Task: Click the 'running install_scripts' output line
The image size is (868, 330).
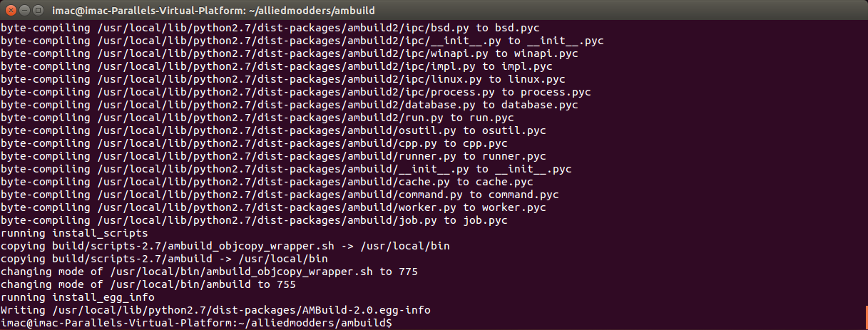Action: [74, 233]
